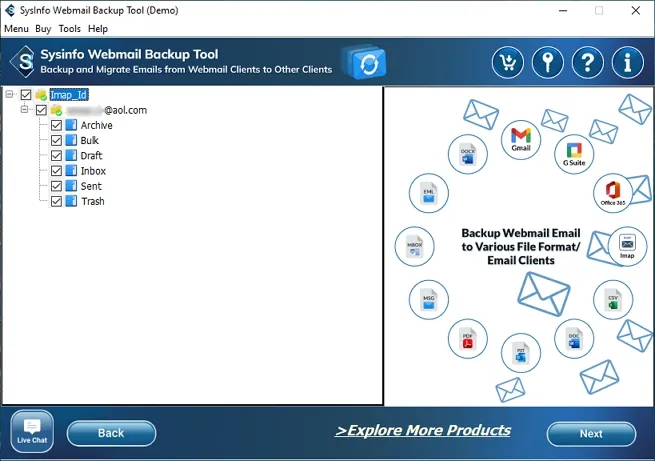The width and height of the screenshot is (655, 461).
Task: Select the Sent folder tree item
Action: click(x=91, y=186)
